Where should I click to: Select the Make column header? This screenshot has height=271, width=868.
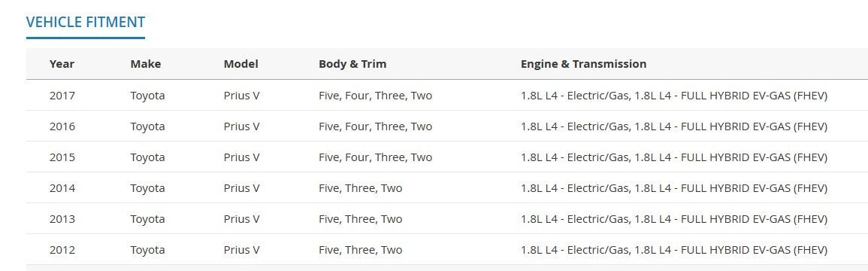(146, 64)
